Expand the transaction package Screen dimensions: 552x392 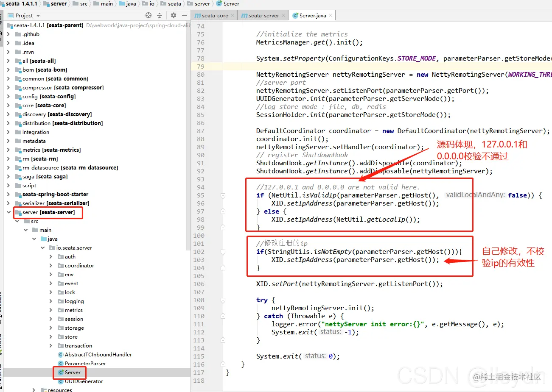(51, 346)
